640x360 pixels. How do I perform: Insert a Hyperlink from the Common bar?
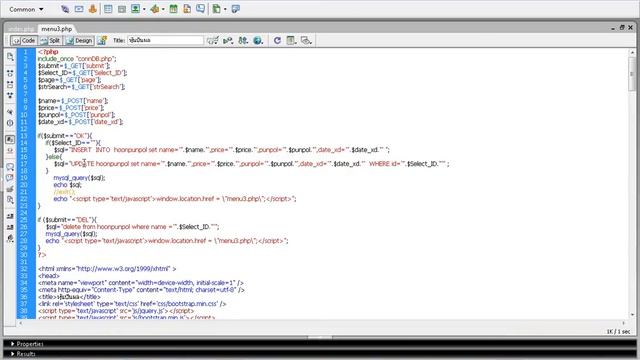pos(65,9)
